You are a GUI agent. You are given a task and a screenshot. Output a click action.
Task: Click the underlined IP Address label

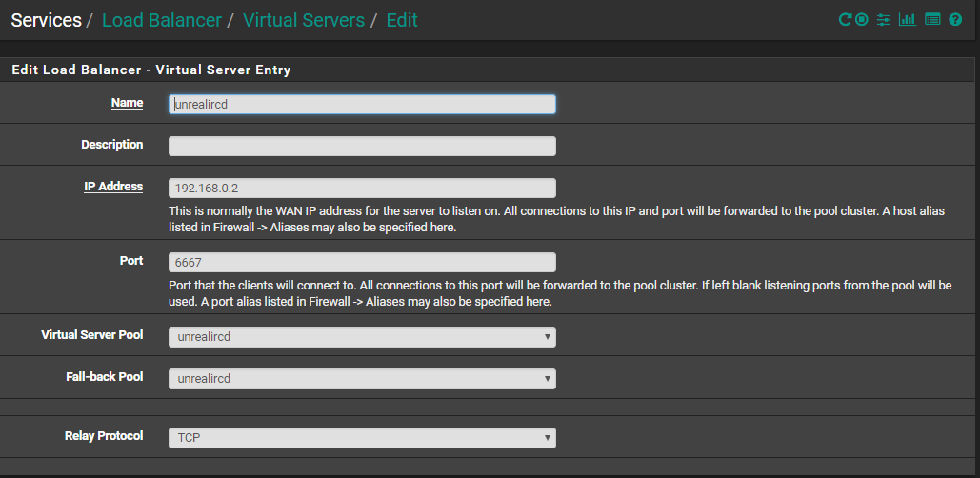113,187
